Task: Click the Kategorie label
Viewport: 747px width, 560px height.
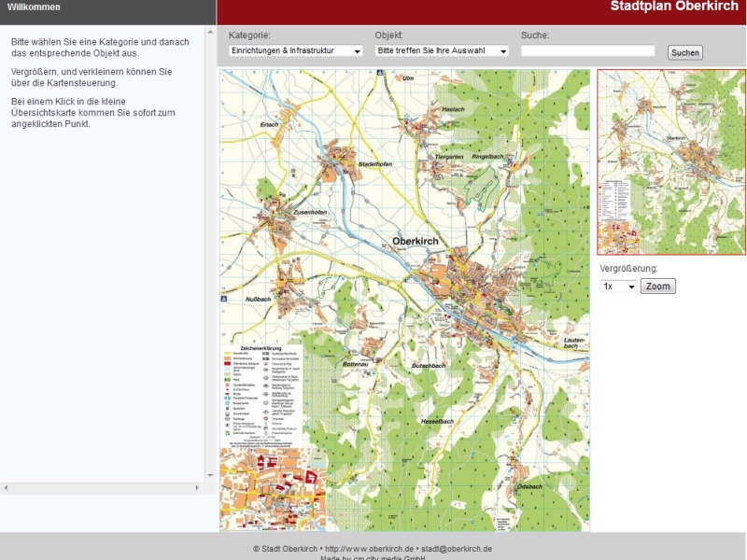Action: [249, 35]
